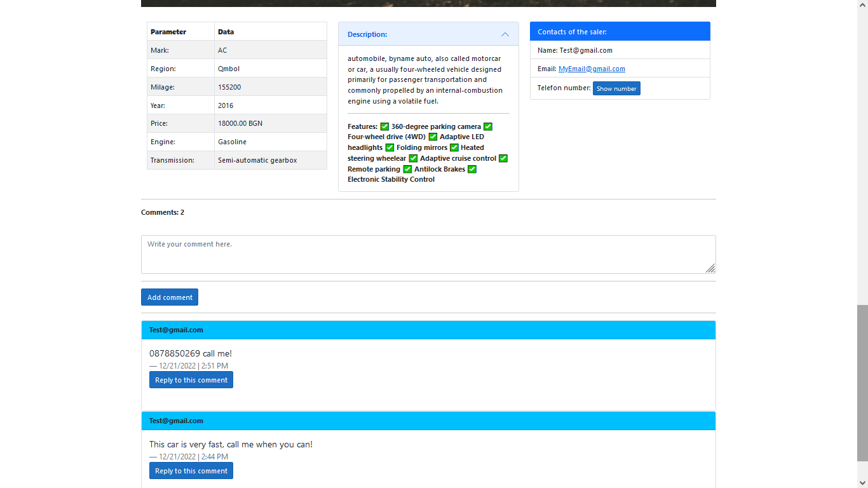
Task: Click the Folding mirrors check icon
Action: coord(388,147)
